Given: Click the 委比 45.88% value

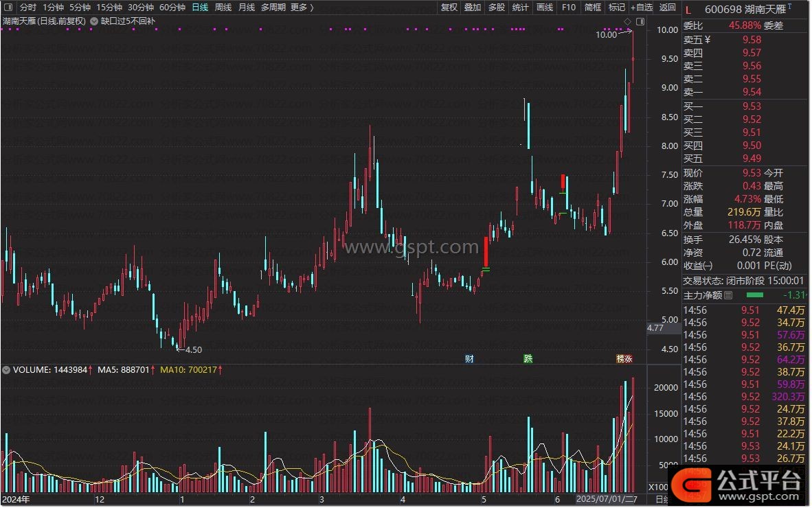Looking at the screenshot, I should coord(745,25).
